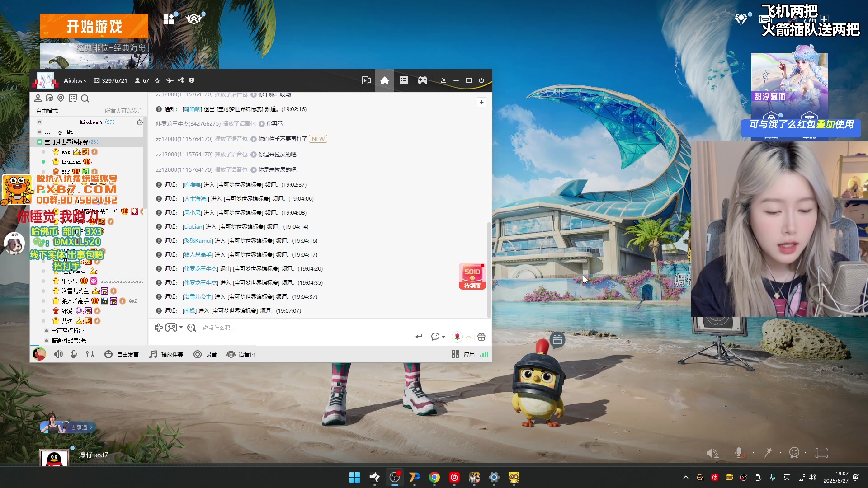Screen dimensions: 868x488
Task: Open the emoji font icon beside input
Action: click(192, 328)
